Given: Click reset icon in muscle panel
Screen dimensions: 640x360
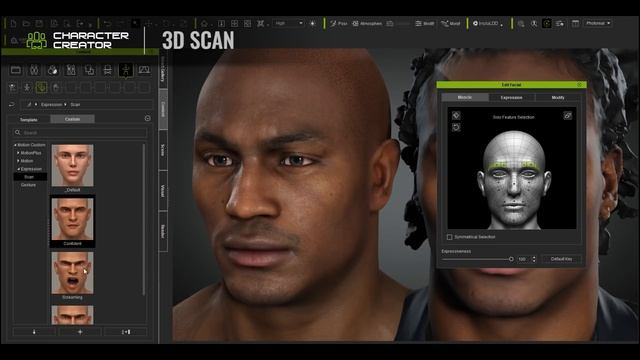Looking at the screenshot, I should click(x=456, y=127).
